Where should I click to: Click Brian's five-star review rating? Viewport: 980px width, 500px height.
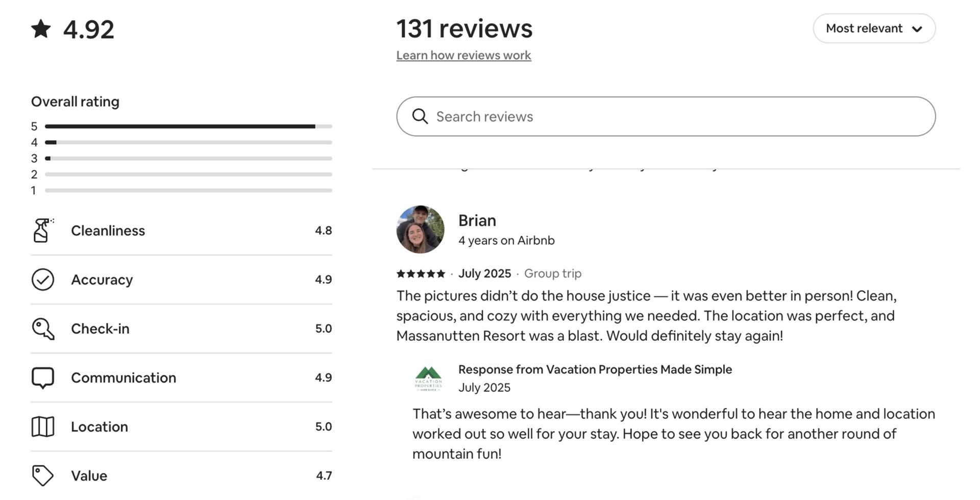[421, 273]
